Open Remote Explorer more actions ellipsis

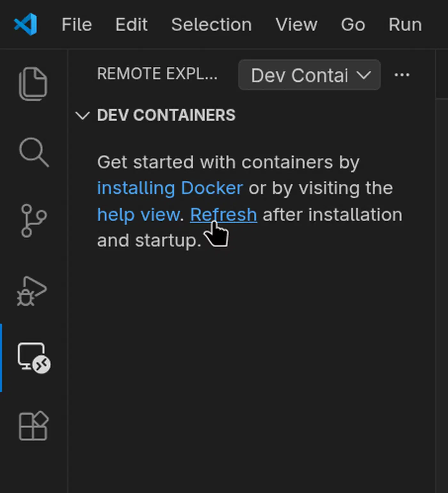tap(402, 75)
